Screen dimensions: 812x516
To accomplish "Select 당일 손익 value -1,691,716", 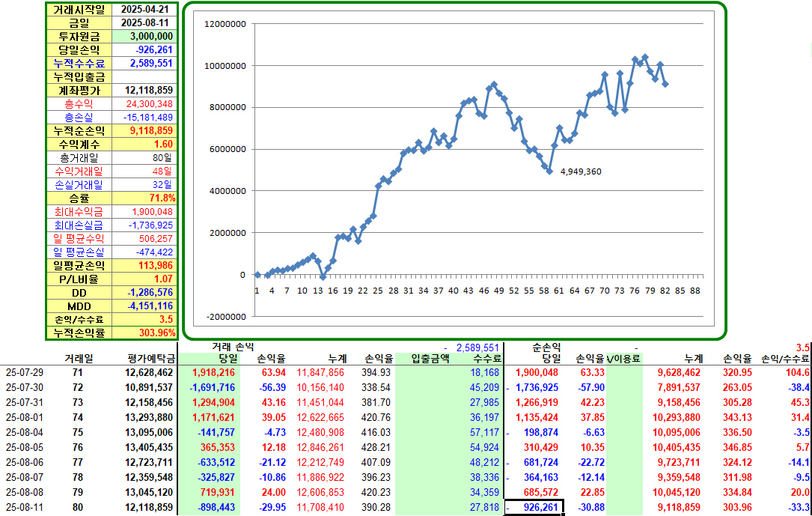I will pos(212,387).
